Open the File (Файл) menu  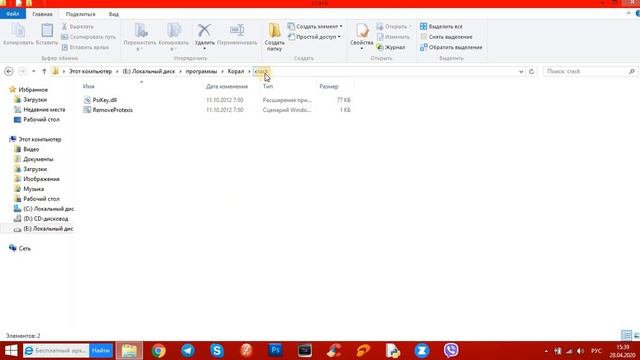(x=13, y=14)
